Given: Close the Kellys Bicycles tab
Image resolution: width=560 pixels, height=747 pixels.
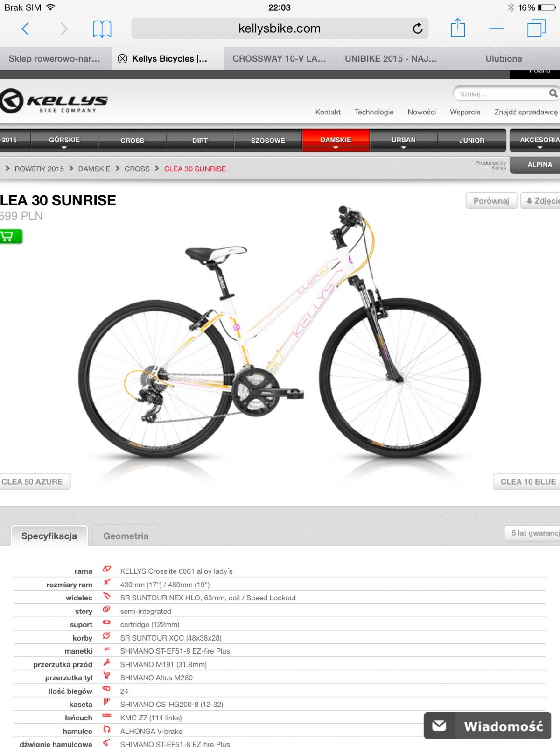Looking at the screenshot, I should pyautogui.click(x=122, y=59).
